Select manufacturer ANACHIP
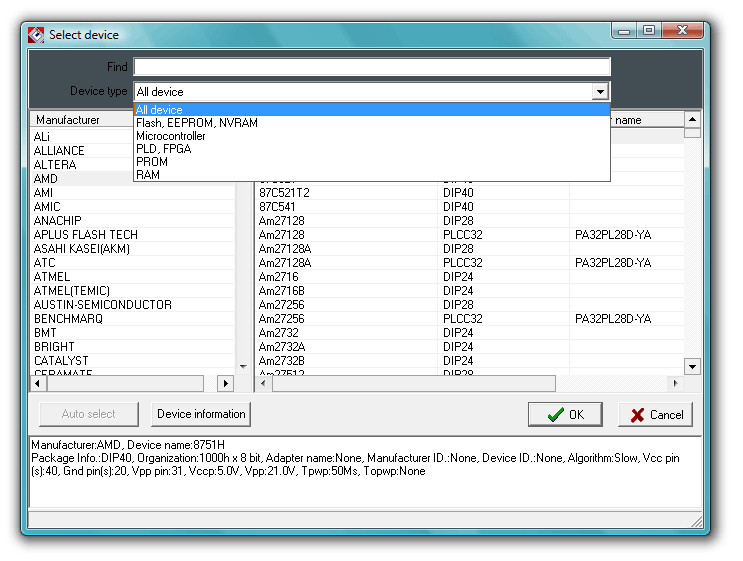Screen dimensions: 743x561 point(133,221)
